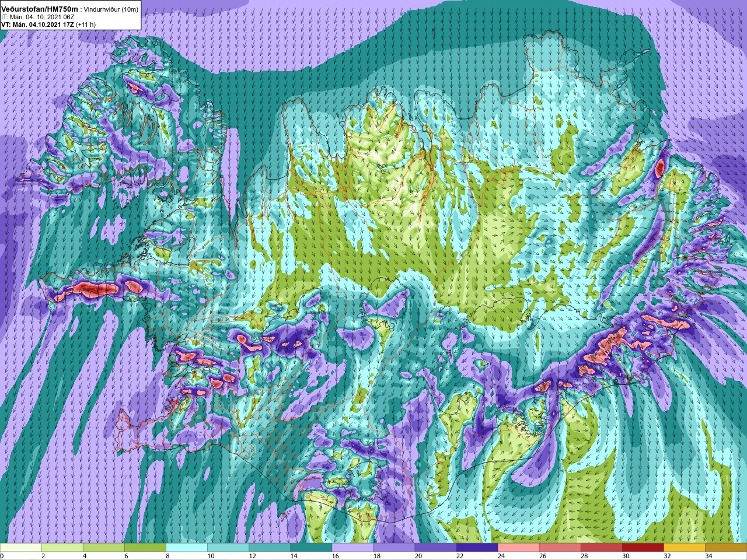Click the dark gold legend swatch above 34
Screen dimensions: 747x560
(725, 548)
